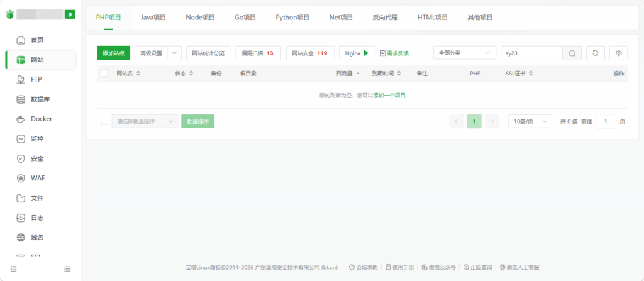Click the 网站安全 119 button
The height and width of the screenshot is (281, 644).
click(310, 53)
